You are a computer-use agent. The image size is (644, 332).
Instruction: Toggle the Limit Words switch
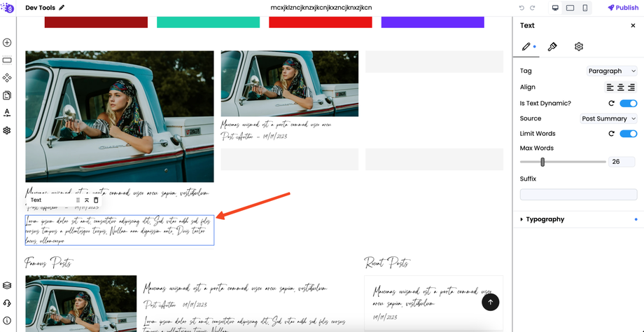629,134
